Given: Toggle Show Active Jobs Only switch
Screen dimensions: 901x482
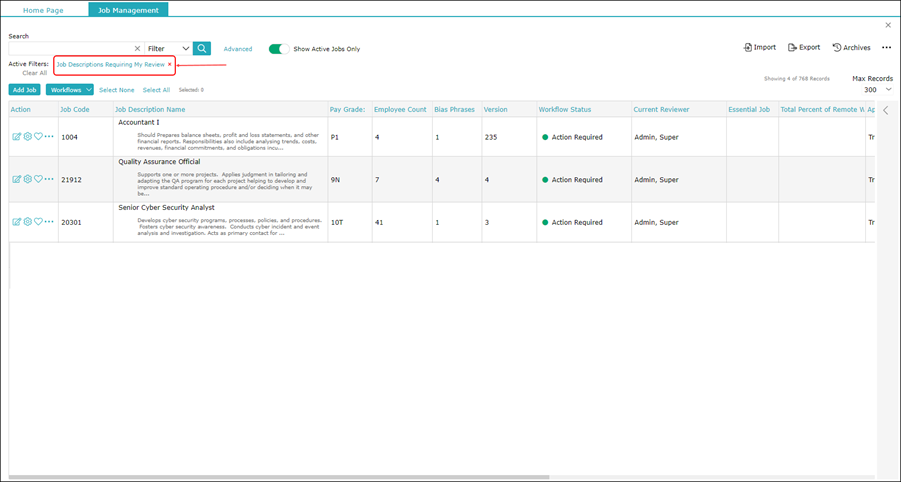Looking at the screenshot, I should [x=279, y=49].
